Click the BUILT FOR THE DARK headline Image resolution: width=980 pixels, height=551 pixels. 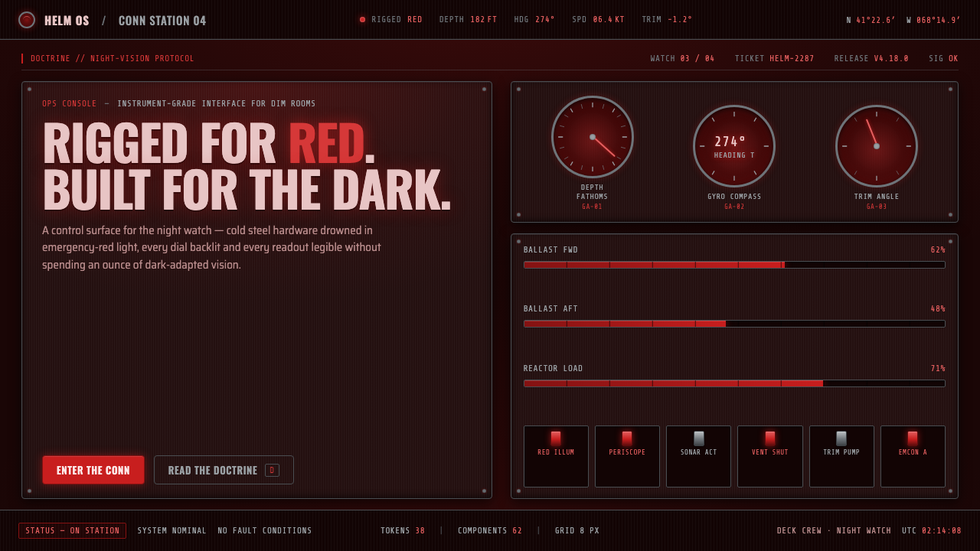[x=247, y=190]
